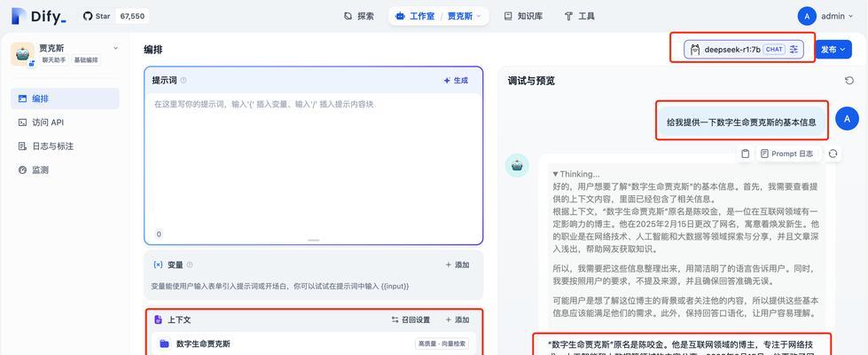Open the Prompt 日志 log

(786, 154)
